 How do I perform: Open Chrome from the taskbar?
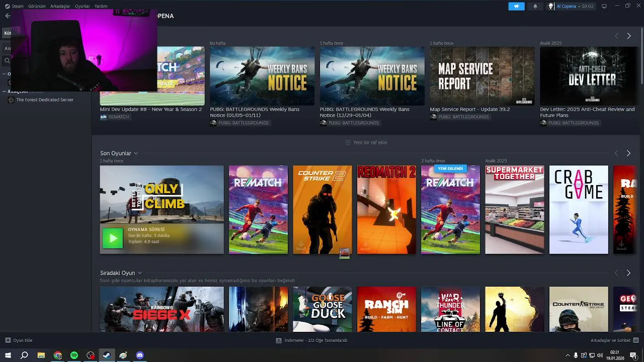(58, 355)
